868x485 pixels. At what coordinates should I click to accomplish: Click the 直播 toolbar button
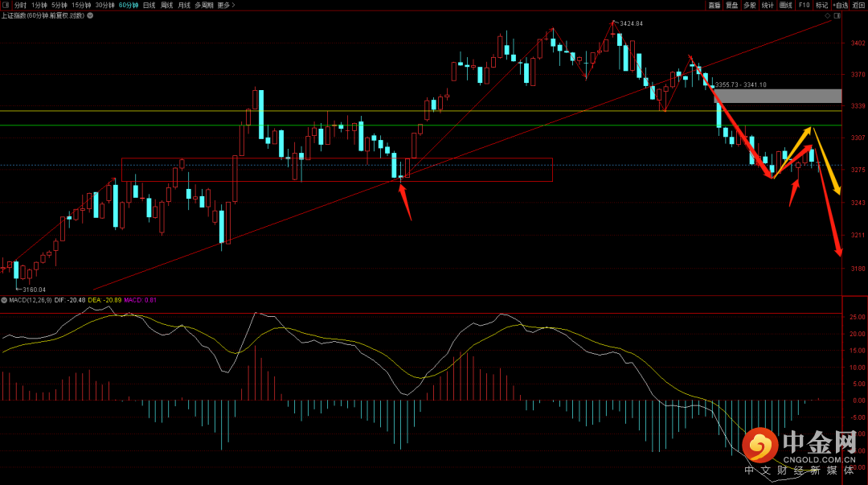(x=714, y=5)
